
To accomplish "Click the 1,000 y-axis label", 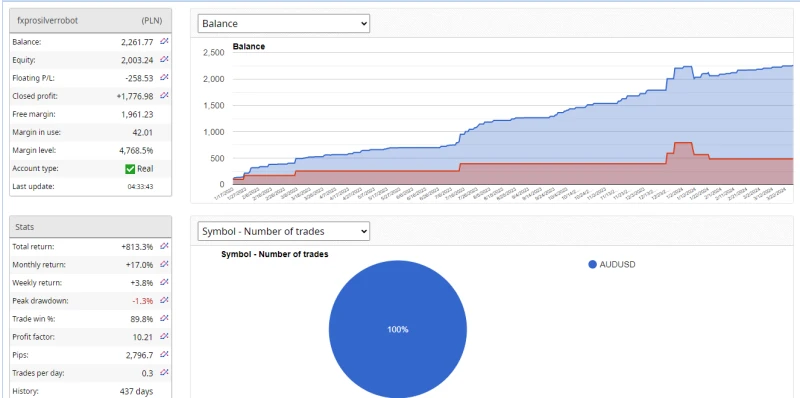I will [213, 132].
